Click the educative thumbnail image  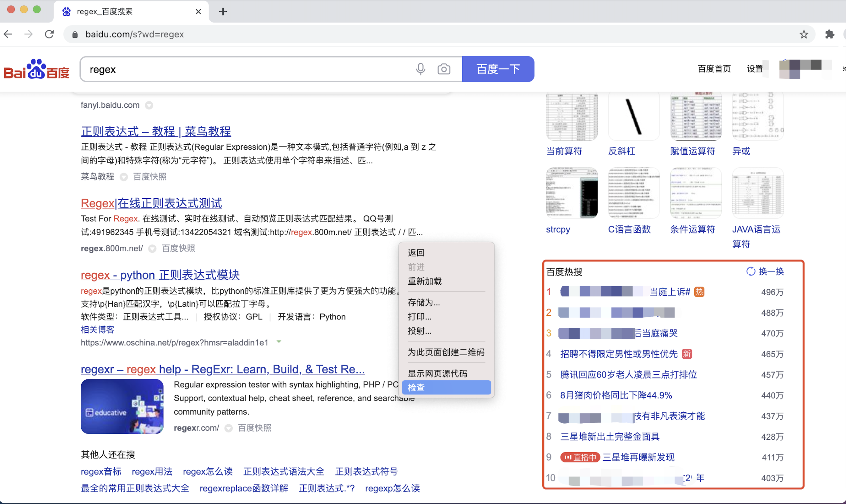click(x=122, y=406)
